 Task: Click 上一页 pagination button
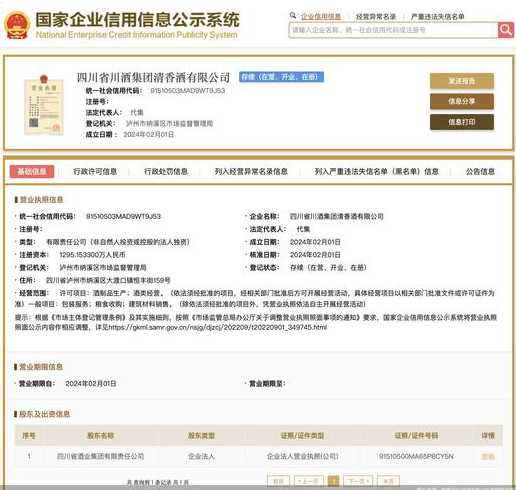[x=309, y=481]
